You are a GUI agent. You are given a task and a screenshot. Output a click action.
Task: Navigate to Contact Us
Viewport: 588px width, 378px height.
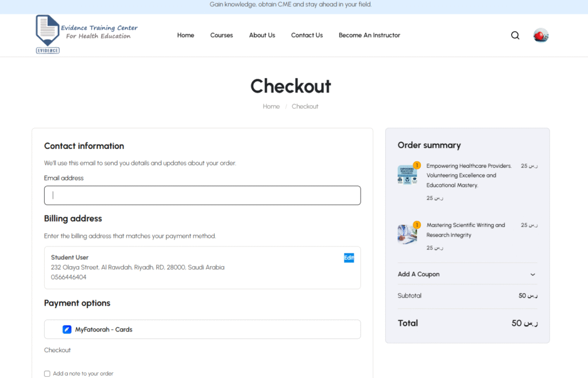point(307,35)
